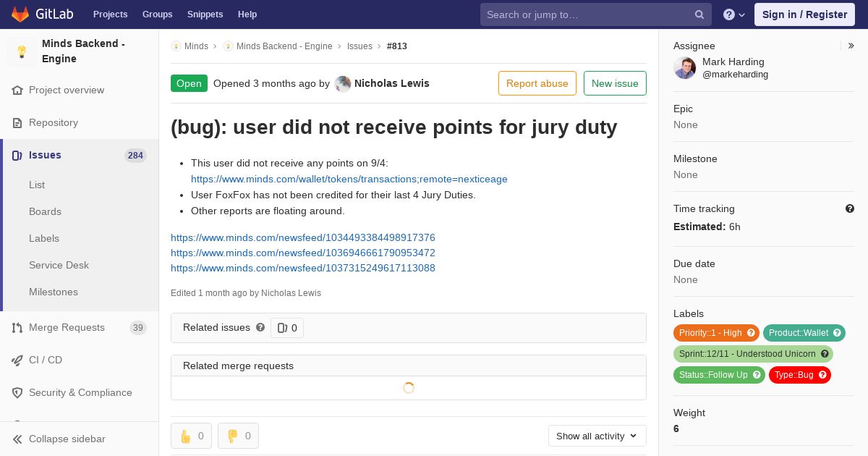Open Service Desk in sidebar
Screen dimensions: 868x456
tap(59, 266)
